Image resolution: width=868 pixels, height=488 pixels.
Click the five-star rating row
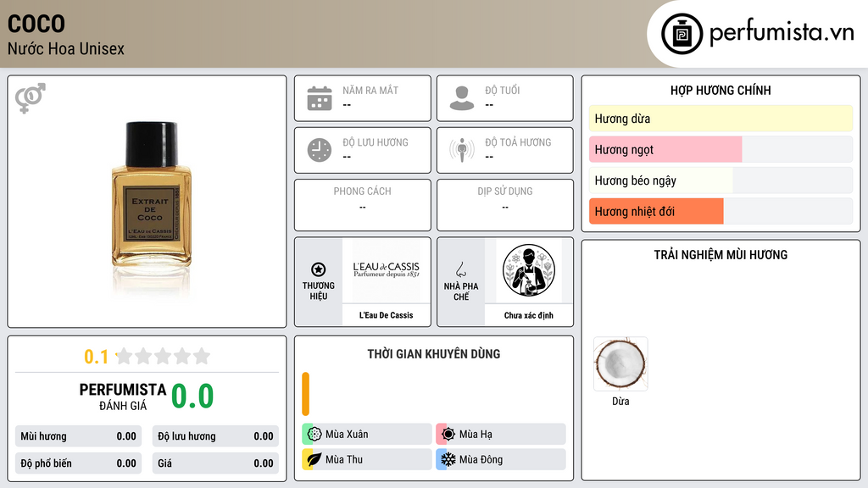point(163,356)
